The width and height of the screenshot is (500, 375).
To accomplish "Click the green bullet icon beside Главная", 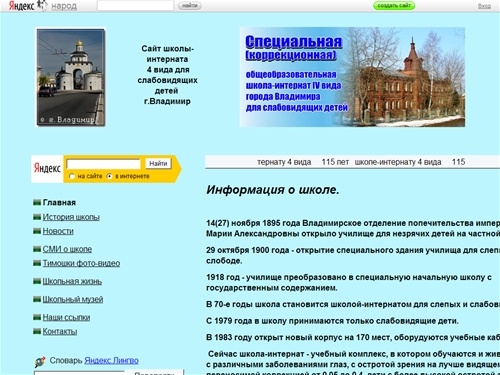I will click(x=37, y=202).
